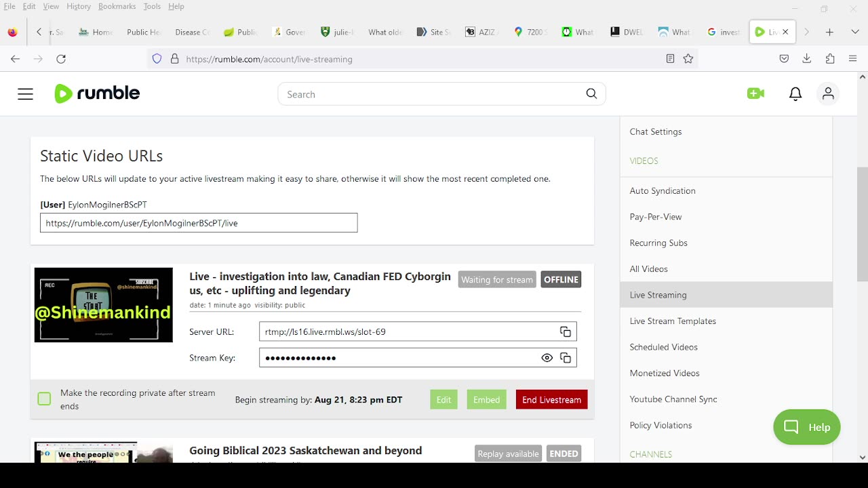The image size is (868, 488).
Task: Click the browser address bar
Action: 422,59
